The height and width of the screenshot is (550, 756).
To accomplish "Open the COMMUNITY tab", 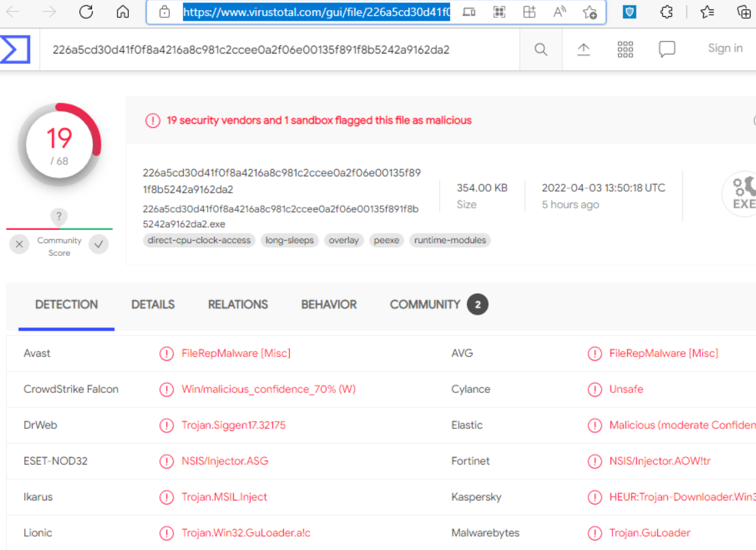I will pos(425,305).
